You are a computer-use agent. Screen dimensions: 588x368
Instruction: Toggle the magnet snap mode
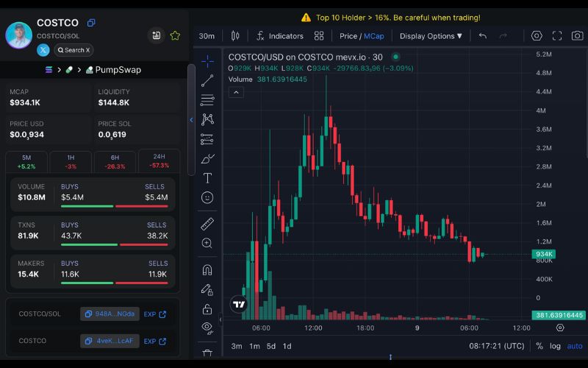pos(207,269)
